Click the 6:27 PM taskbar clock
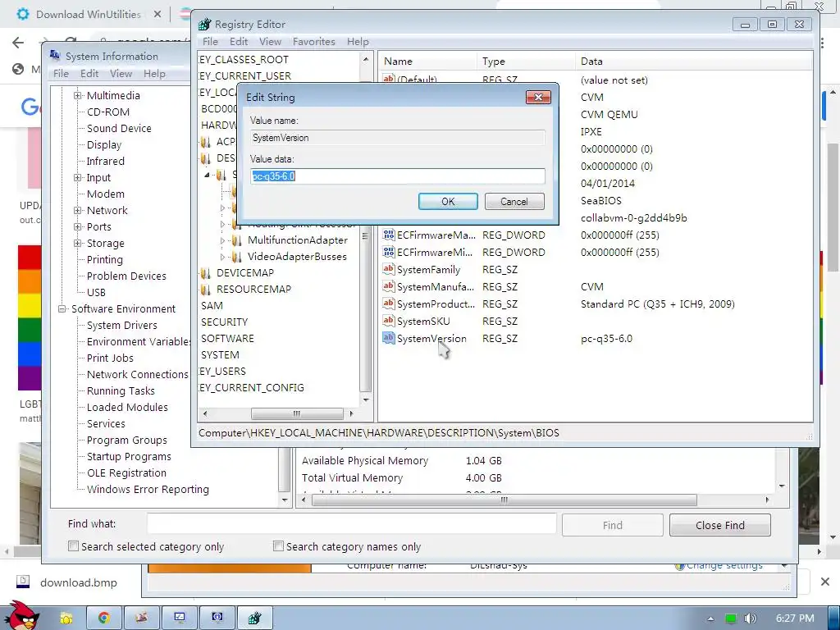 coord(795,619)
